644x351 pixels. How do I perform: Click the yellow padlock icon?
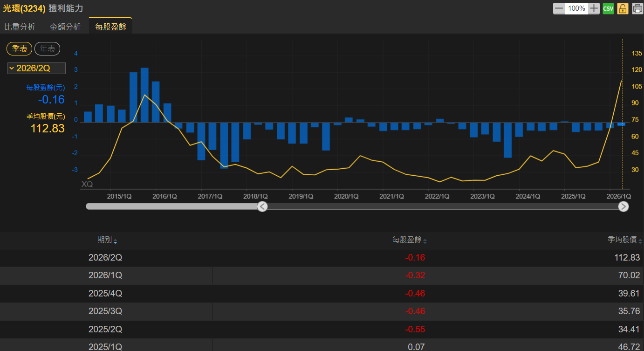pos(623,8)
